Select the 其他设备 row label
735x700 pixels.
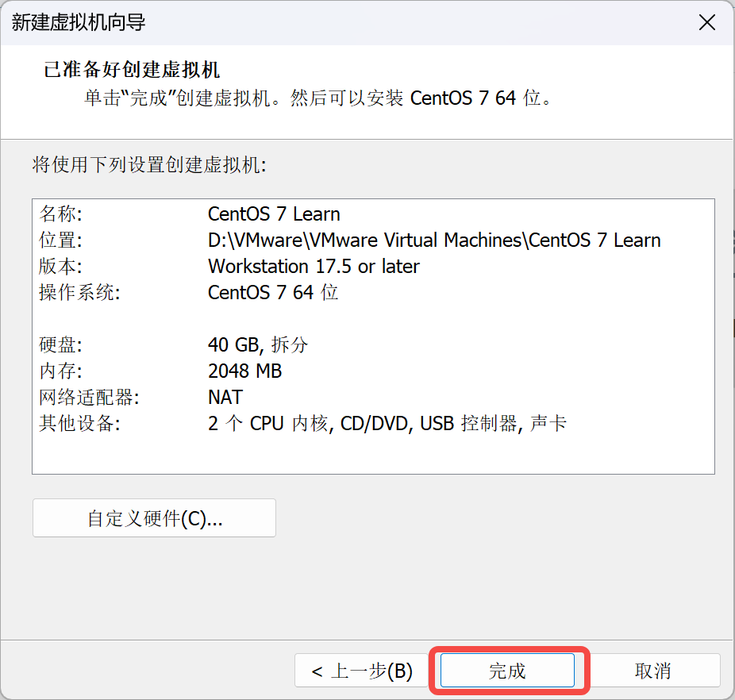[79, 423]
